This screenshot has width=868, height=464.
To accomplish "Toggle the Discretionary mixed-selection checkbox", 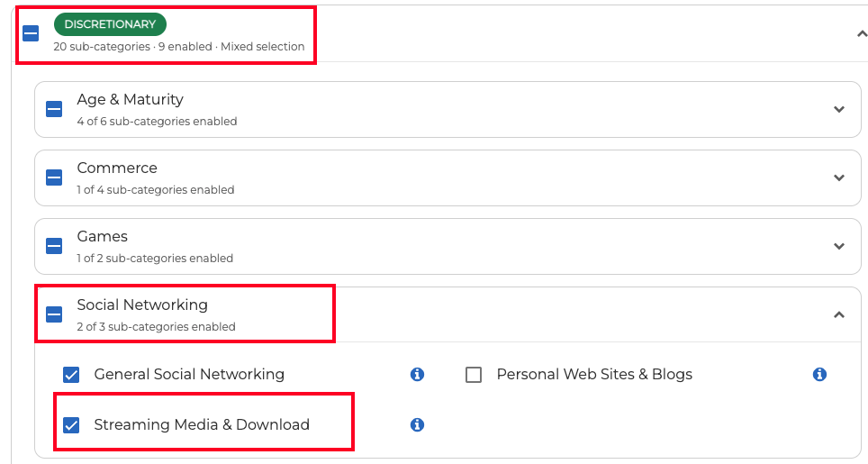I will (31, 33).
